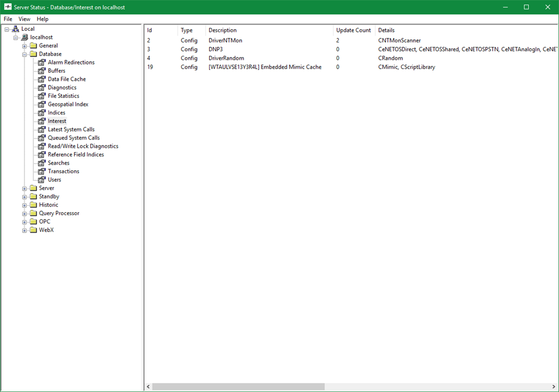
Task: Expand the General folder
Action: pyautogui.click(x=24, y=46)
